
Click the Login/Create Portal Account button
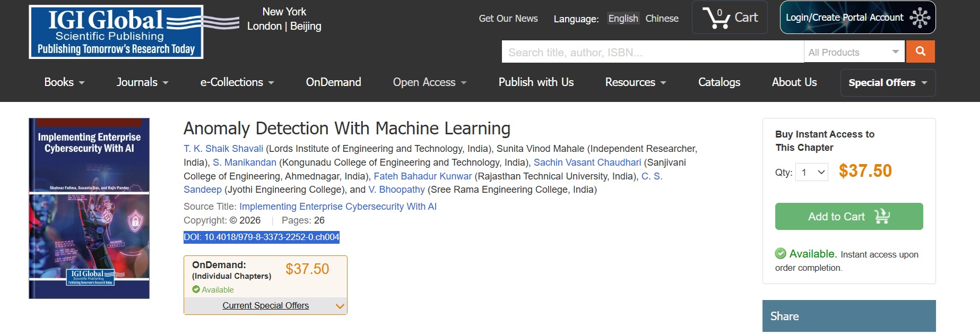click(857, 18)
